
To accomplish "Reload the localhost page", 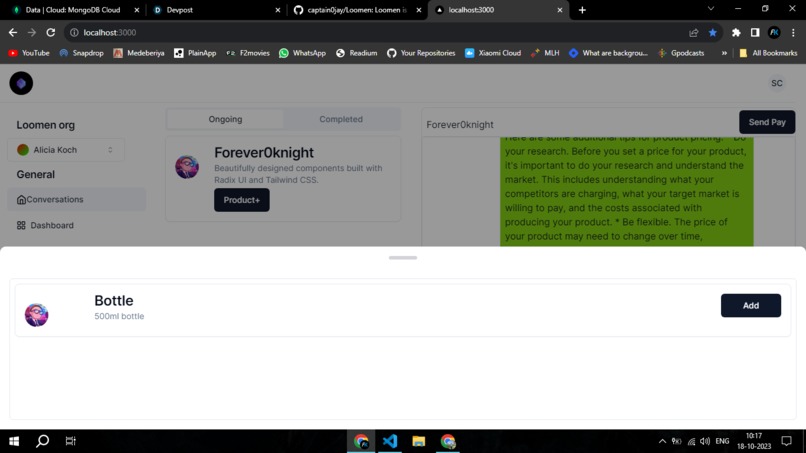I will 50,32.
